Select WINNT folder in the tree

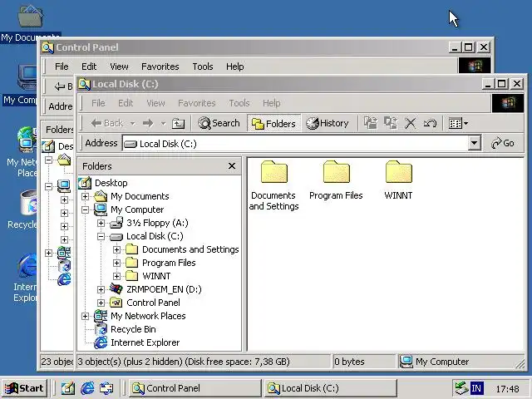point(156,276)
